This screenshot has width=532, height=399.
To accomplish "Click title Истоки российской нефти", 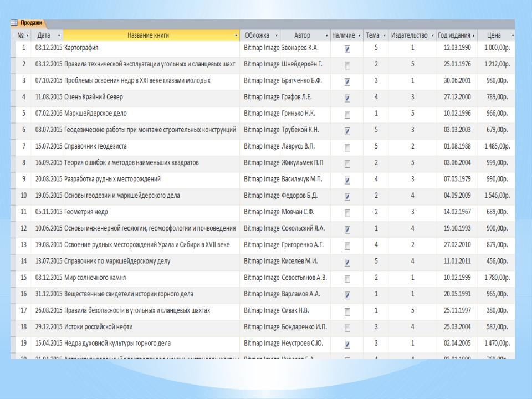I will (99, 327).
